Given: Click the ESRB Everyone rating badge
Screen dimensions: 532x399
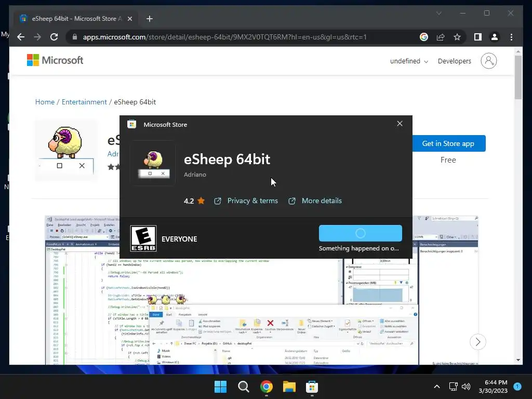Looking at the screenshot, I should (x=143, y=238).
